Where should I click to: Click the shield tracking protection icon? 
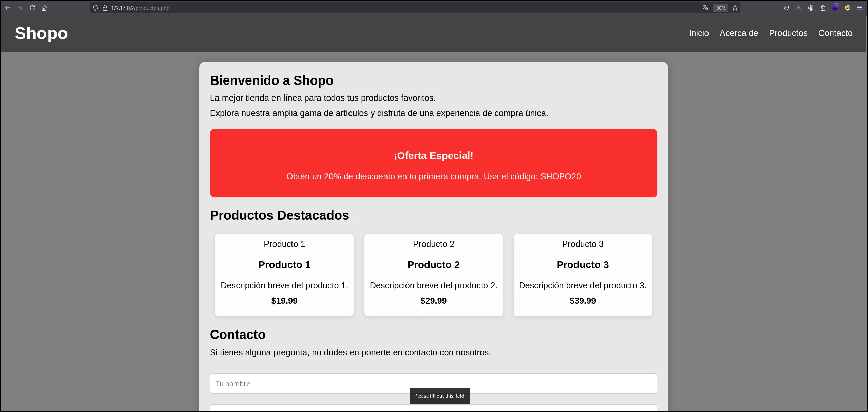coord(96,8)
